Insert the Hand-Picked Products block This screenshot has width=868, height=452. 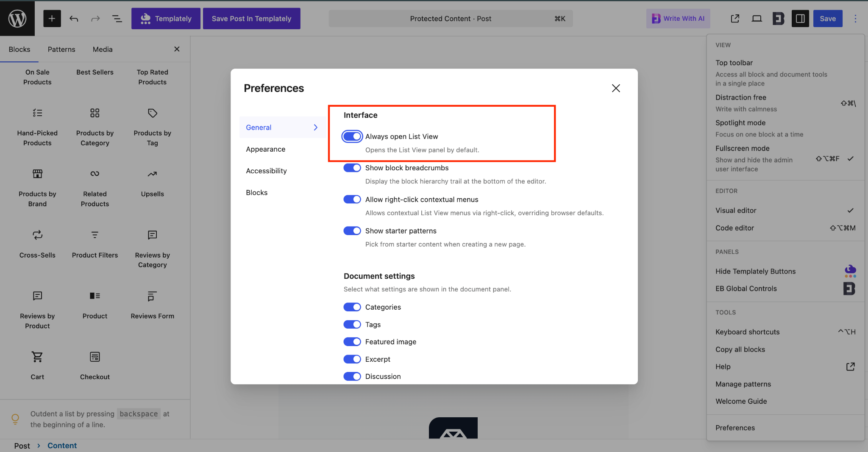click(x=37, y=127)
